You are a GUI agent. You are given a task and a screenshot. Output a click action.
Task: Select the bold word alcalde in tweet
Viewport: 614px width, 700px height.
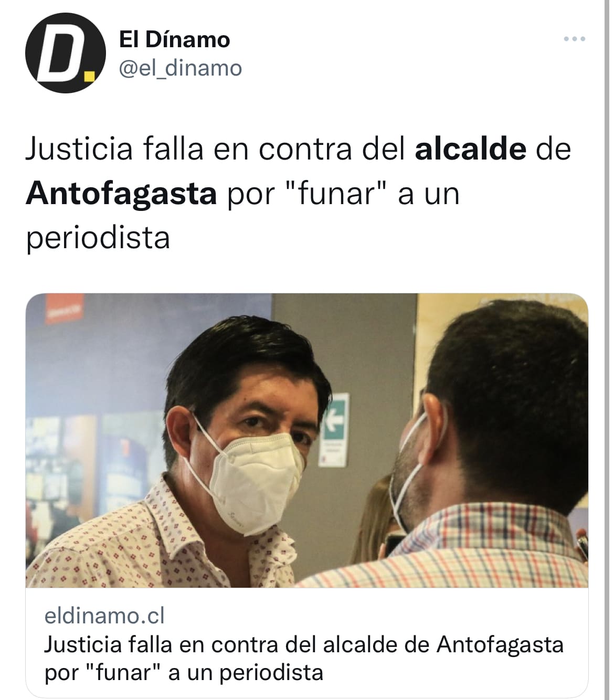tap(470, 149)
